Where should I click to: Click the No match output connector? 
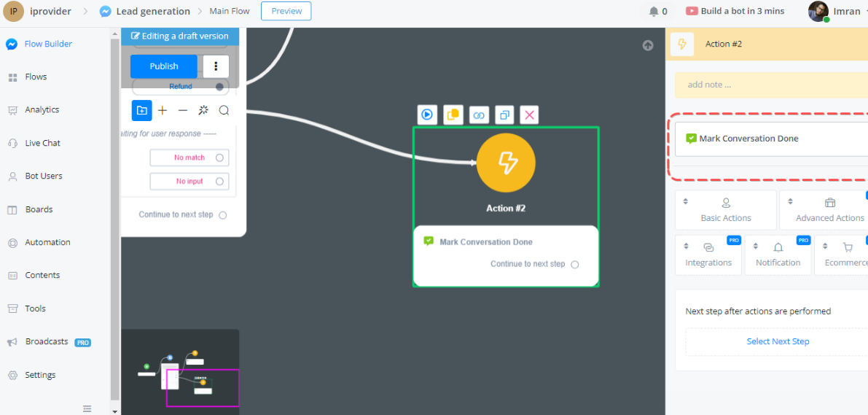219,158
